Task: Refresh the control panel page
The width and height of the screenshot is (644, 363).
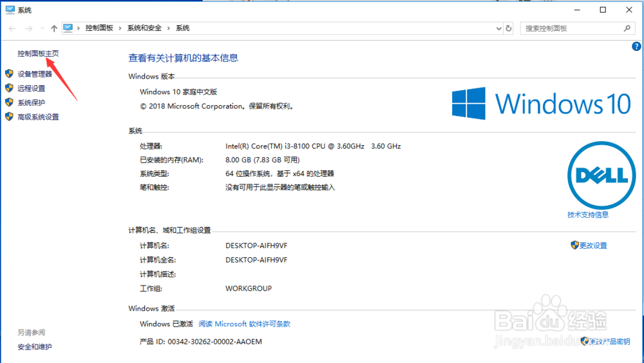Action: pos(509,28)
